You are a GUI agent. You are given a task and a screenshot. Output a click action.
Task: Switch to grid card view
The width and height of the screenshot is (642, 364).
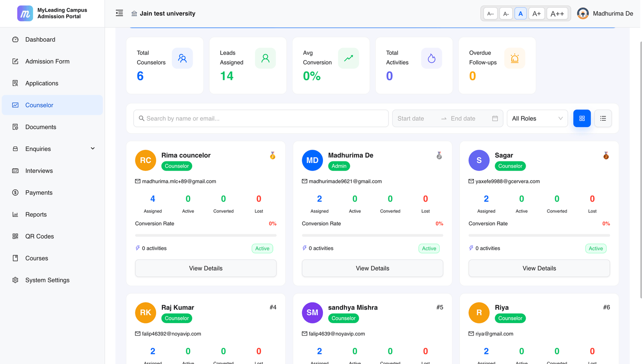(582, 118)
